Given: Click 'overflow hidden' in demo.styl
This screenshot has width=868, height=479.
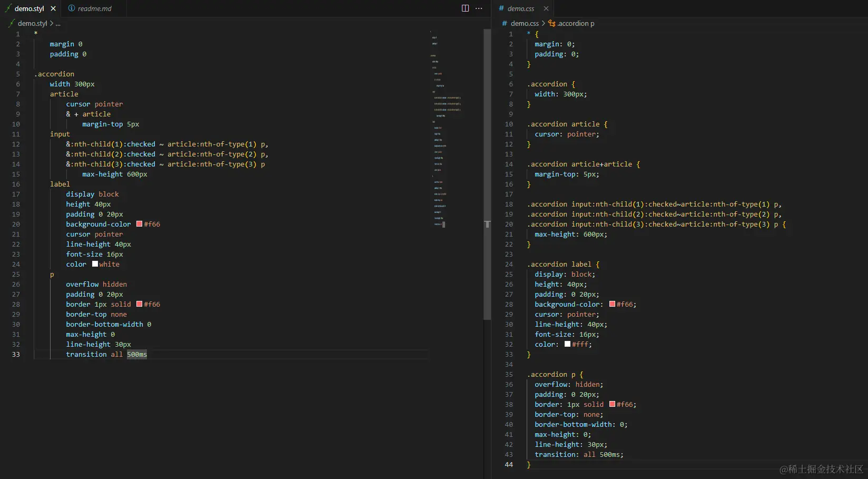Looking at the screenshot, I should [96, 284].
